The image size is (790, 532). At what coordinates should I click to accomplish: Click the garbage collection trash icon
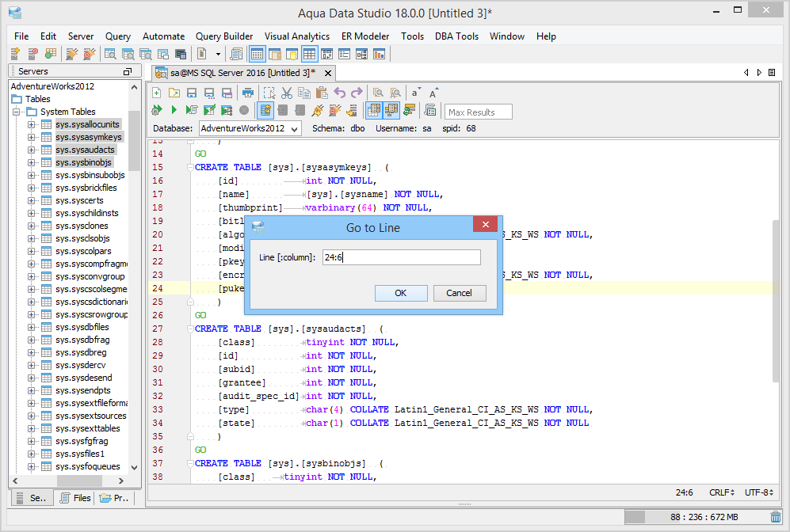click(775, 517)
